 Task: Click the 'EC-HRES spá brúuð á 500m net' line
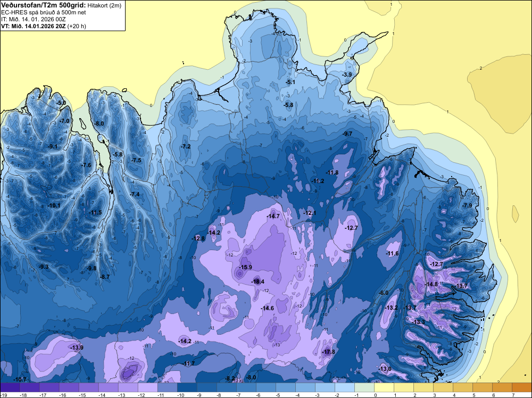pos(44,12)
